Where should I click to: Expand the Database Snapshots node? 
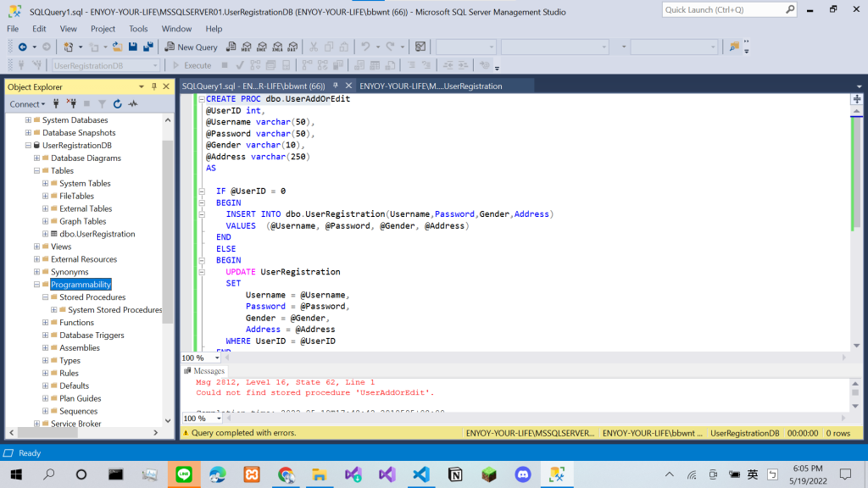28,132
